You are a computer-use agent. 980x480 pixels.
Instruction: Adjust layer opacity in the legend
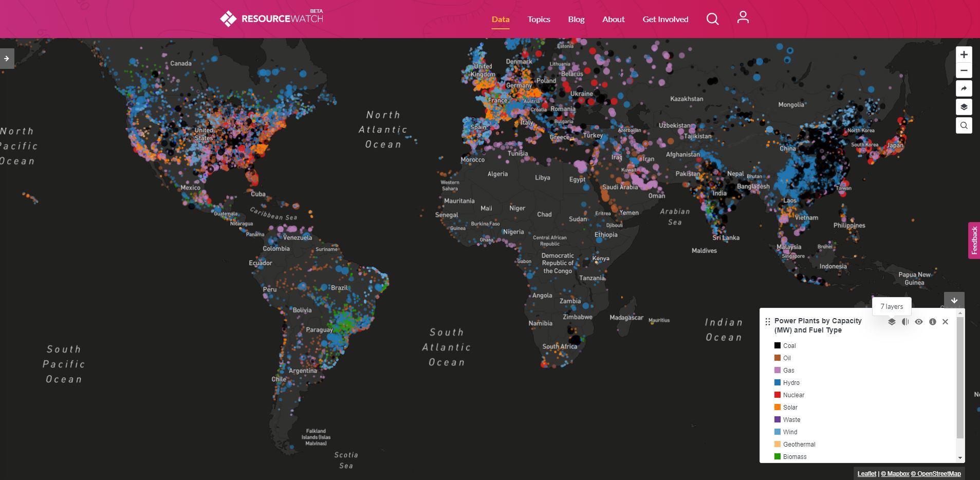click(905, 322)
